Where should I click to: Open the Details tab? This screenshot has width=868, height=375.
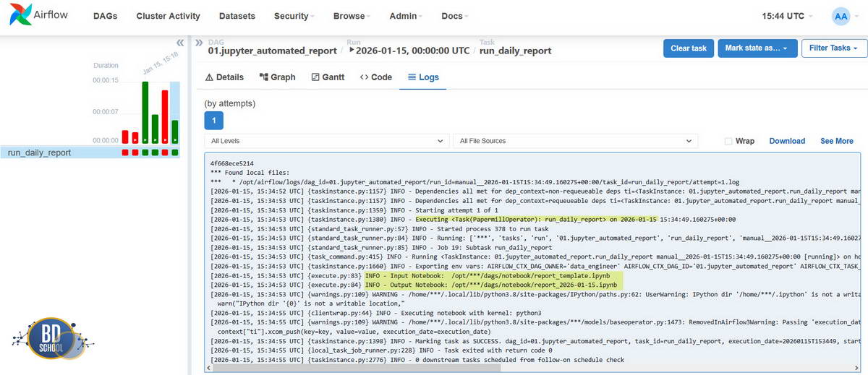click(x=224, y=77)
